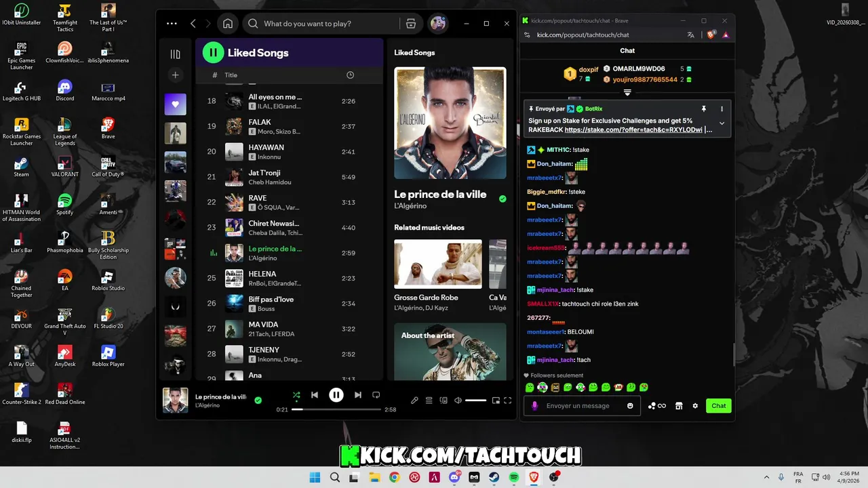Open Discord taskbar icon
Screen dimensions: 868x488
[x=454, y=478]
